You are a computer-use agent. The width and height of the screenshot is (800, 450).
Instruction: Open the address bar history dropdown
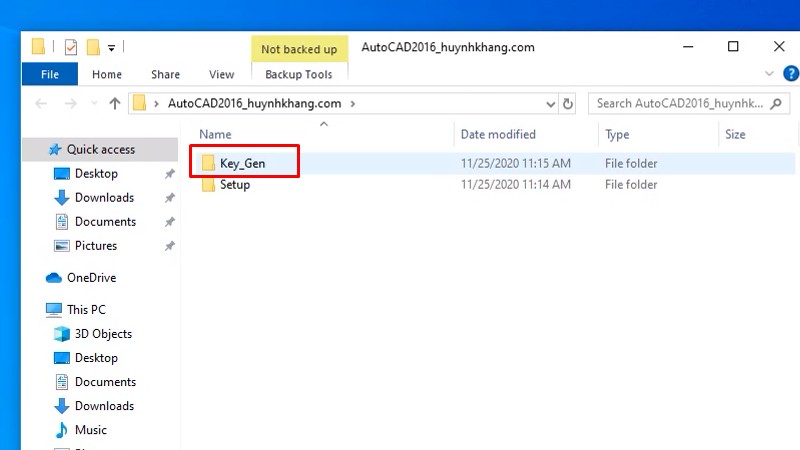(x=550, y=103)
